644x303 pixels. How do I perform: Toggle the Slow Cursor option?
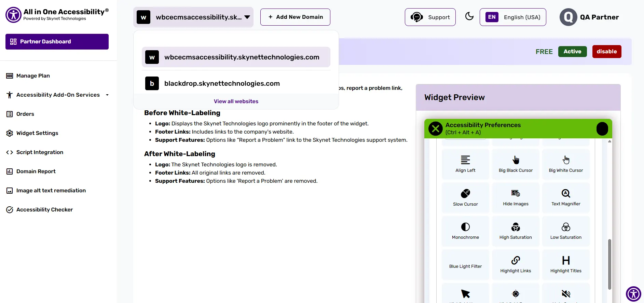coord(465,198)
